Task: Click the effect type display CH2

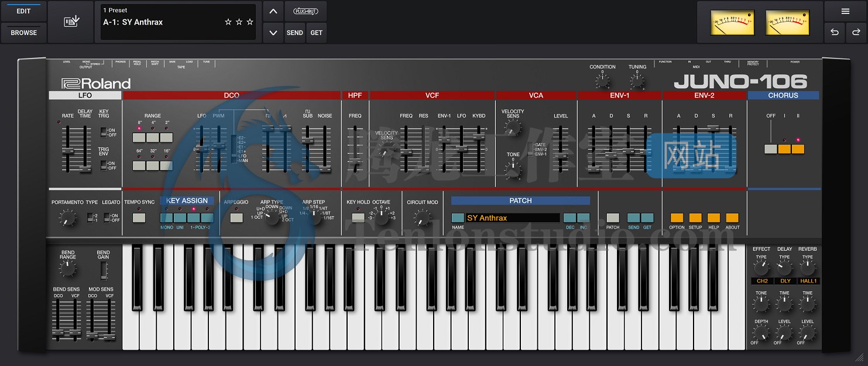Action: pos(762,281)
